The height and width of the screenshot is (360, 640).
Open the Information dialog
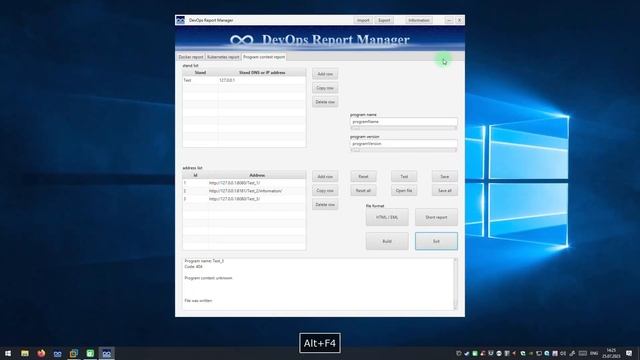tap(419, 20)
